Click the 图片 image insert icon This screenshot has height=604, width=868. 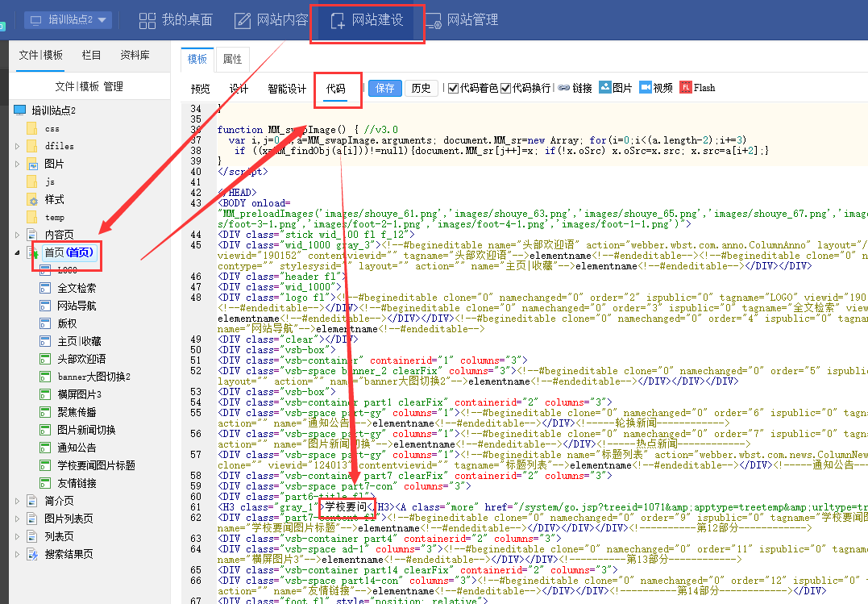pos(605,88)
